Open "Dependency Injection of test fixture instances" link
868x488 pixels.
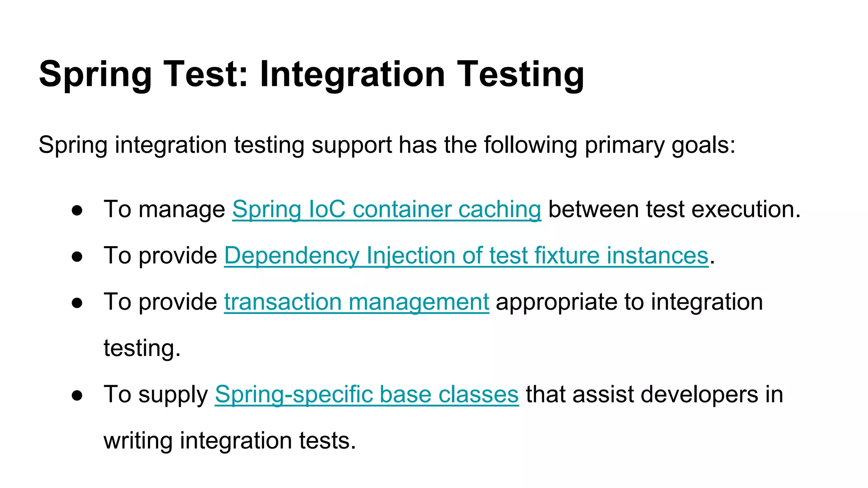coord(466,255)
